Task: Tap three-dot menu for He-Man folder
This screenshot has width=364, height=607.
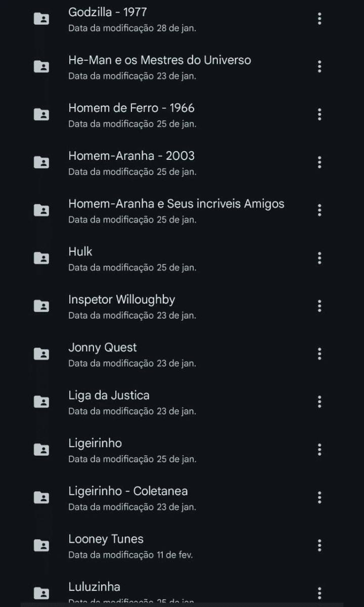Action: pyautogui.click(x=320, y=67)
